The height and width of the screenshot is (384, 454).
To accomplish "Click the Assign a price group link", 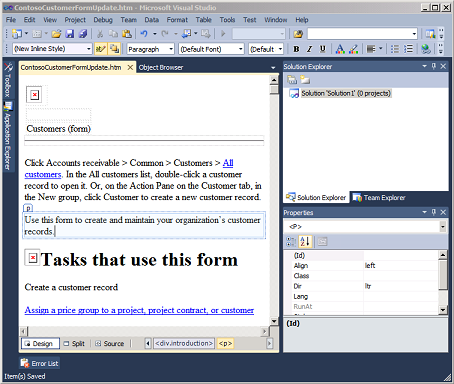I will 139,310.
